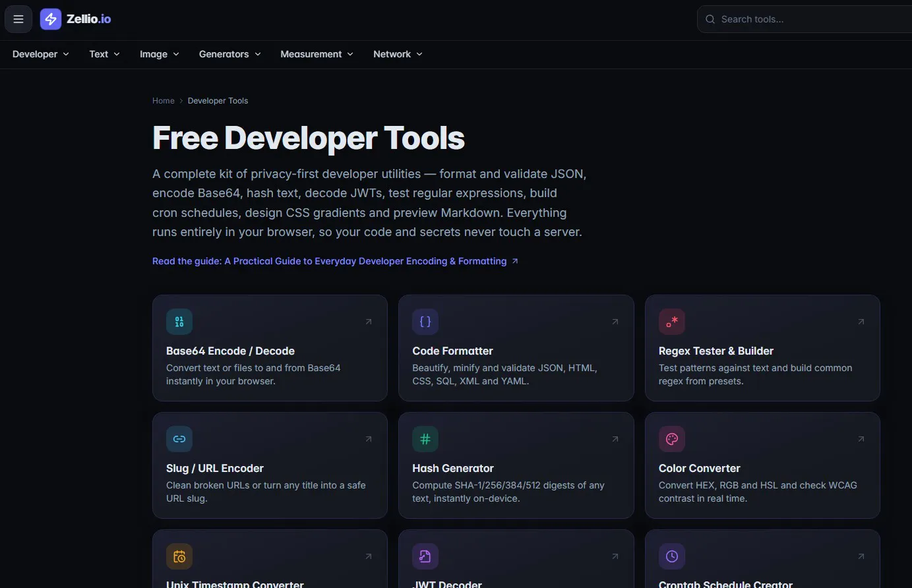Go to Home breadcrumb link
The width and height of the screenshot is (912, 588).
(164, 101)
